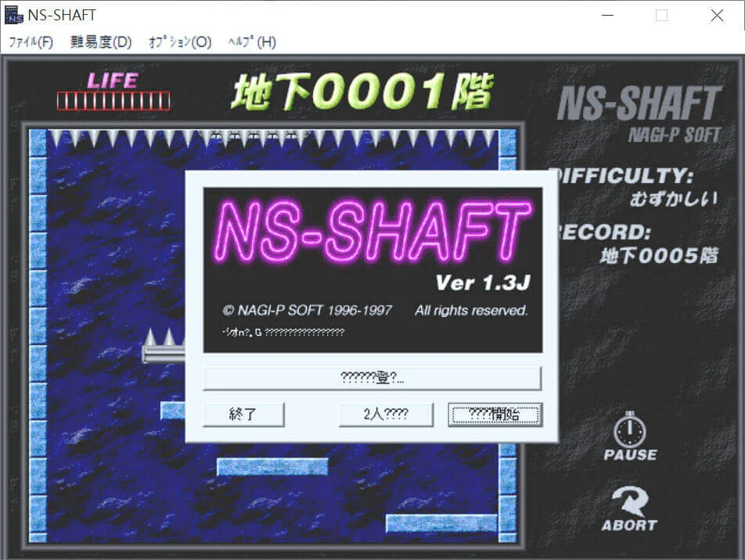Close the NS-SHAFT window
This screenshot has height=560, width=745.
click(717, 15)
